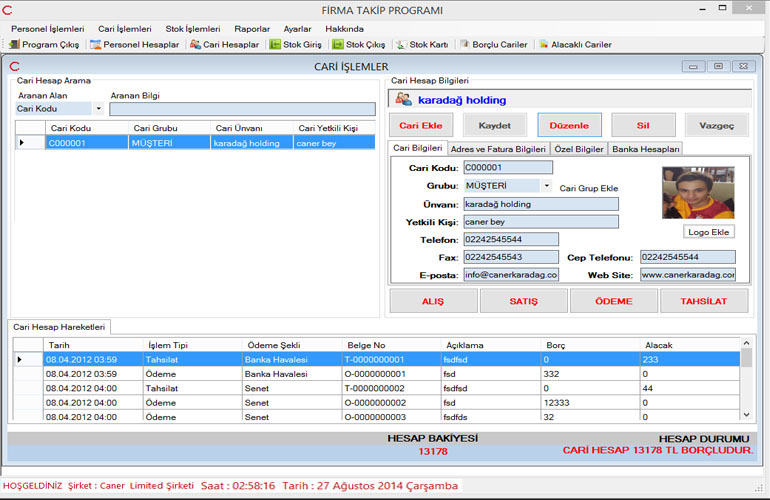This screenshot has height=500, width=770.
Task: Expand the Aranan Alan dropdown
Action: pos(98,109)
